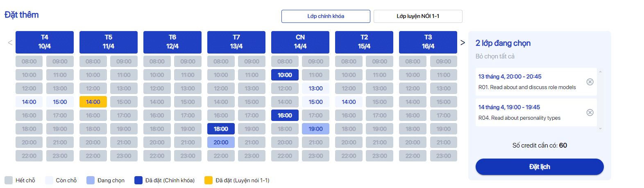Select the 14:00 slot on T2 15/4
This screenshot has height=188, width=644.
349,102
